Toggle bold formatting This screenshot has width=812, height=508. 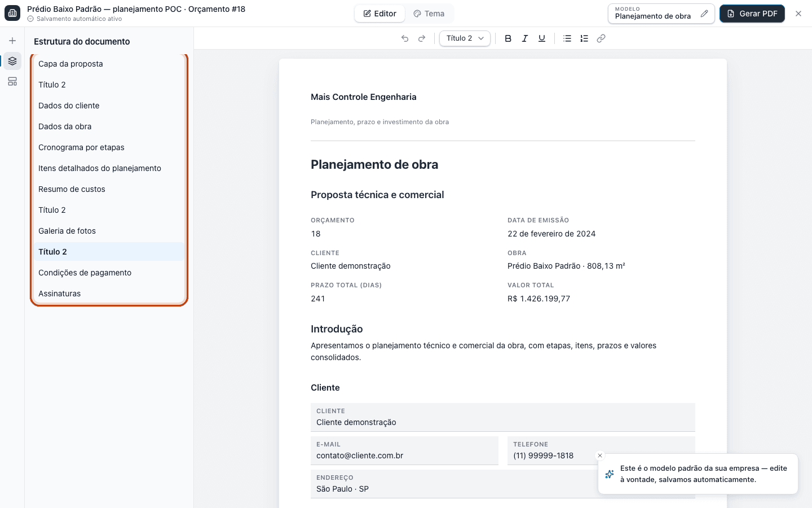(508, 38)
